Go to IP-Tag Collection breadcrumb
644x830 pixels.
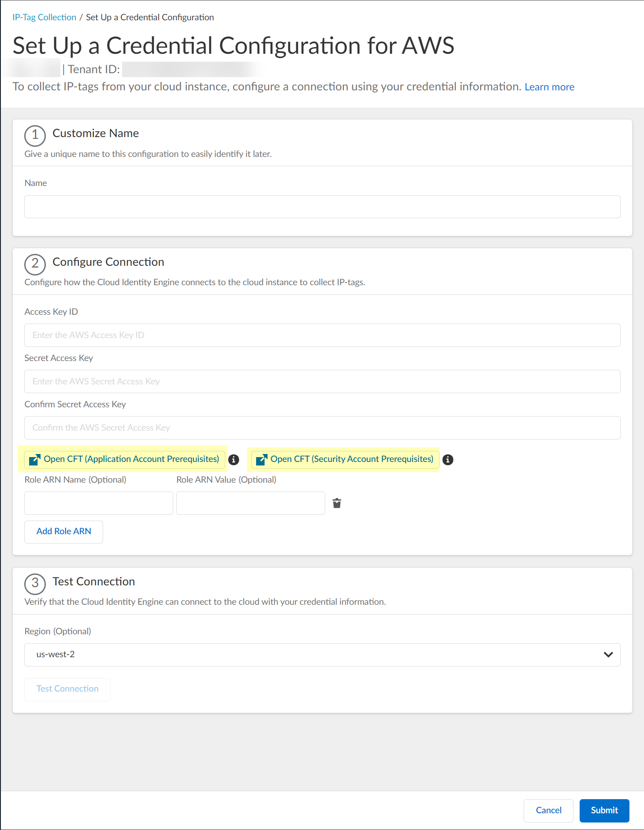tap(44, 17)
